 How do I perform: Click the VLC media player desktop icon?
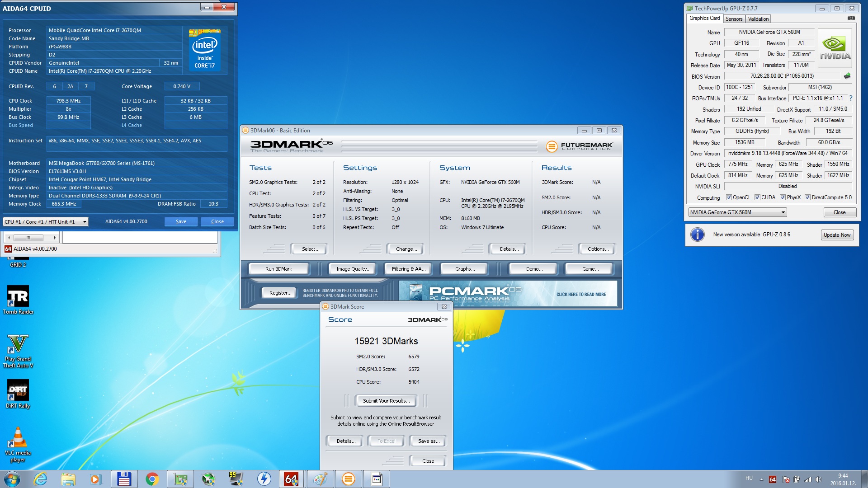tap(18, 445)
